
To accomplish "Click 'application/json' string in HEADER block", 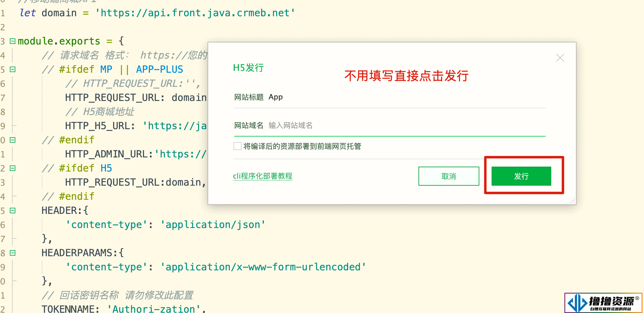I will point(213,225).
